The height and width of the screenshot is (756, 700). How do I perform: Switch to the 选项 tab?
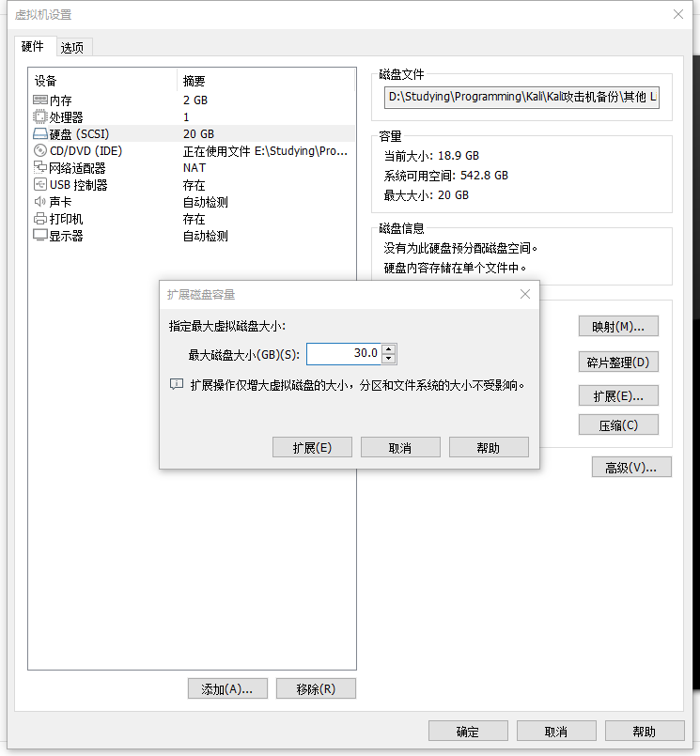click(72, 47)
